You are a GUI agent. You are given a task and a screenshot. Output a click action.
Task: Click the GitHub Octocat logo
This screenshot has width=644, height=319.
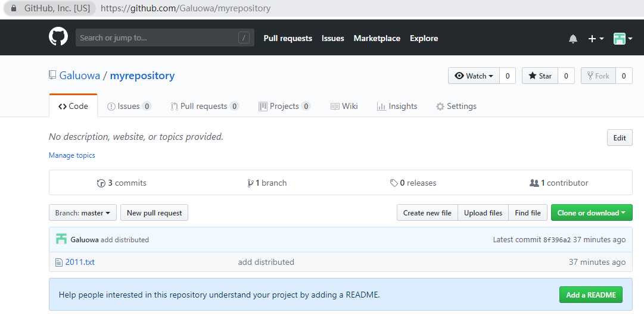58,37
